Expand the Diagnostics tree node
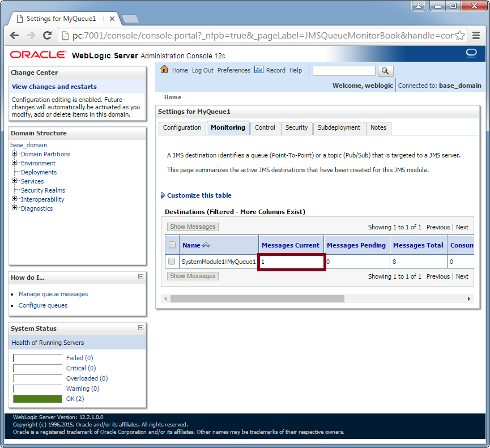This screenshot has height=448, width=490. coord(14,208)
